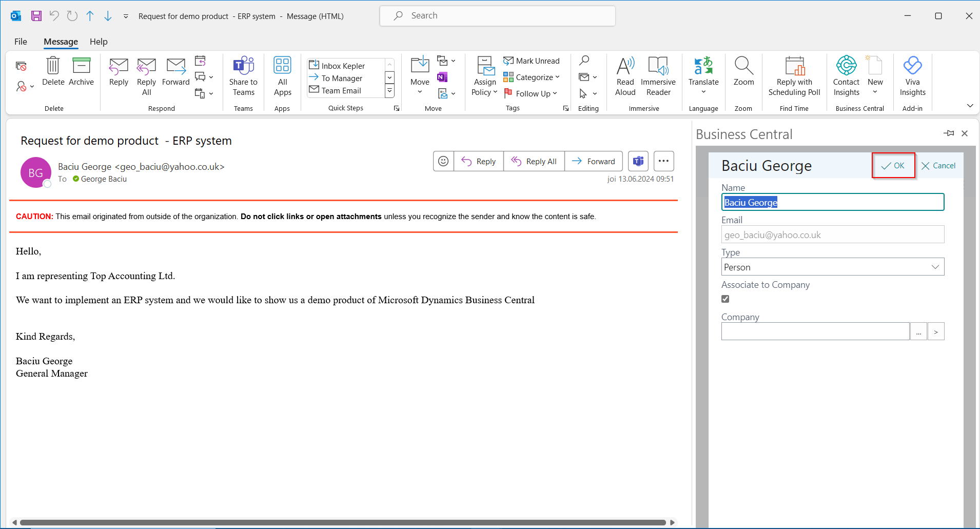Click the Reply icon in the ribbon
980x529 pixels.
click(119, 66)
